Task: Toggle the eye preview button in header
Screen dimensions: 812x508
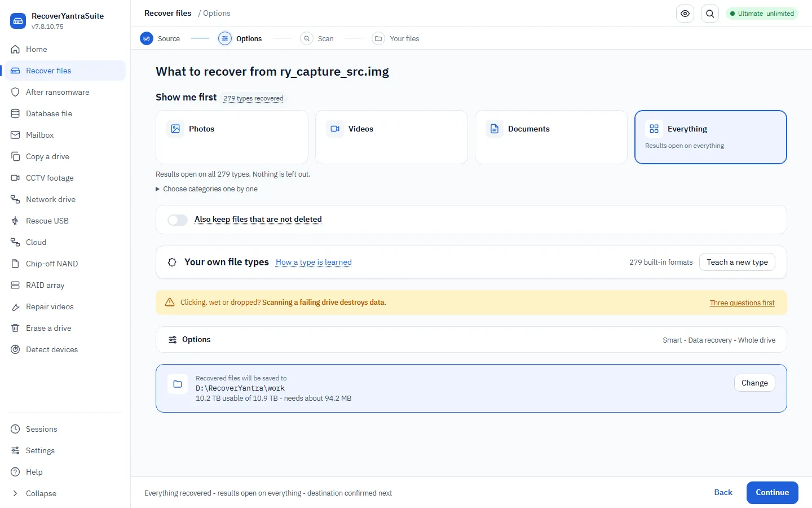Action: (x=685, y=14)
